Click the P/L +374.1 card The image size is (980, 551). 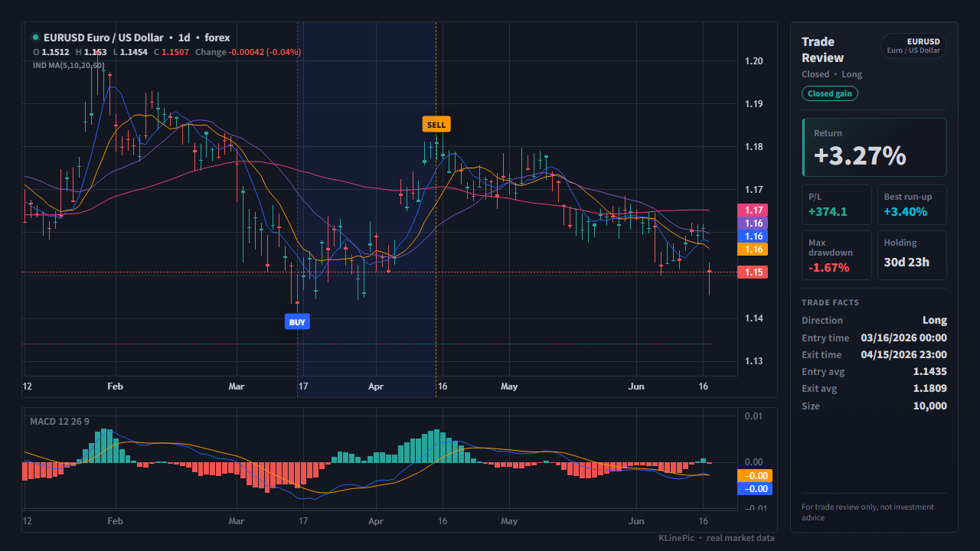[x=836, y=204]
